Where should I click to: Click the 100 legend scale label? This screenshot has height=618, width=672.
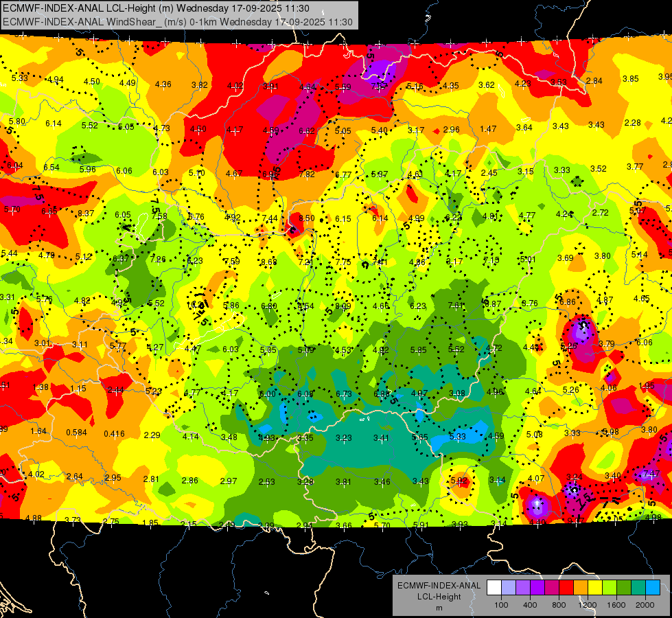click(501, 605)
